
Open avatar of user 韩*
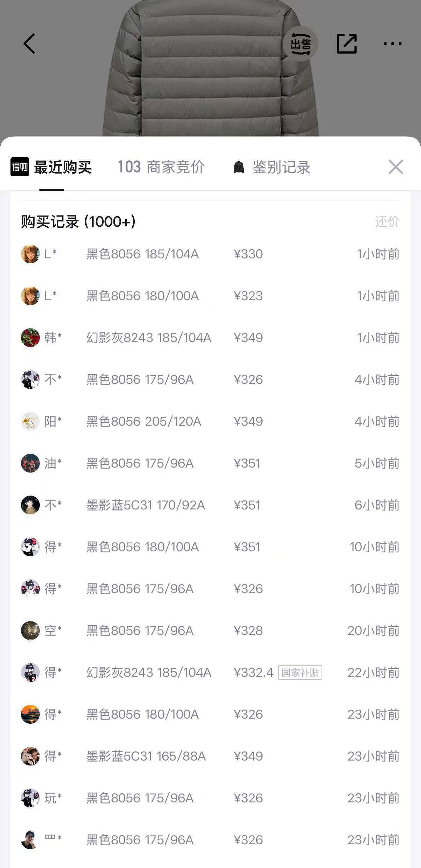tap(30, 338)
